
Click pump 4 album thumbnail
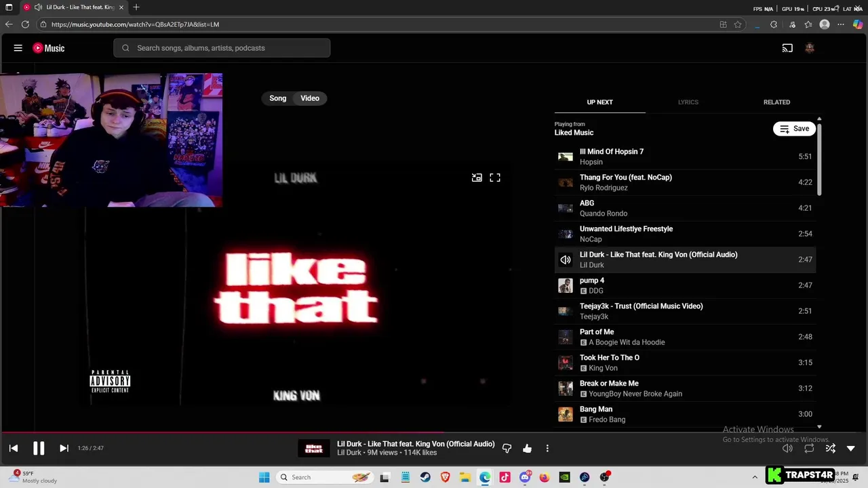566,285
